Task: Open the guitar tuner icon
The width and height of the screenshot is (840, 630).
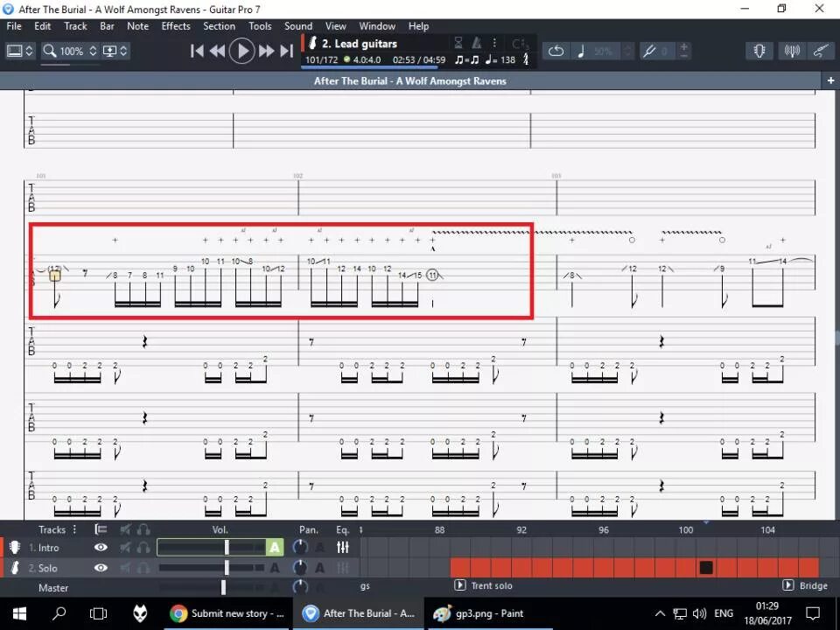Action: (x=759, y=51)
